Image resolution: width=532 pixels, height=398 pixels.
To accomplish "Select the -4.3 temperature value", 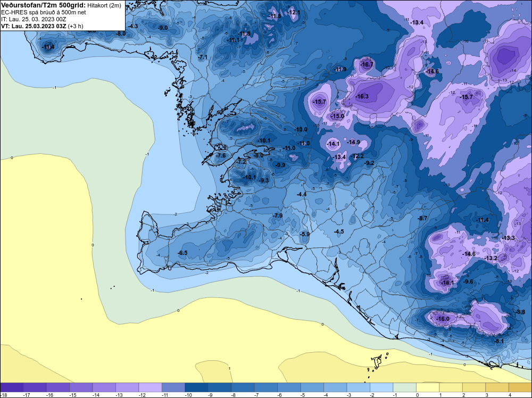I will click(x=133, y=26).
